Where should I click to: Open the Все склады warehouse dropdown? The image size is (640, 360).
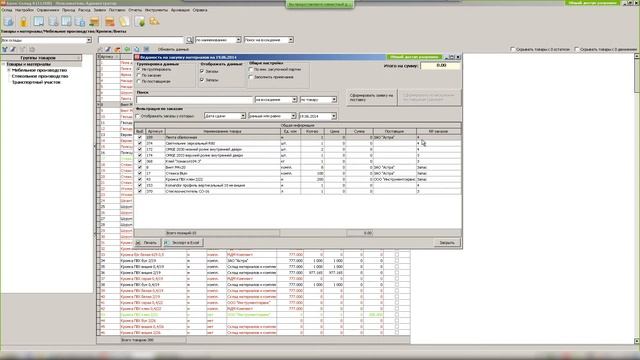(89, 40)
